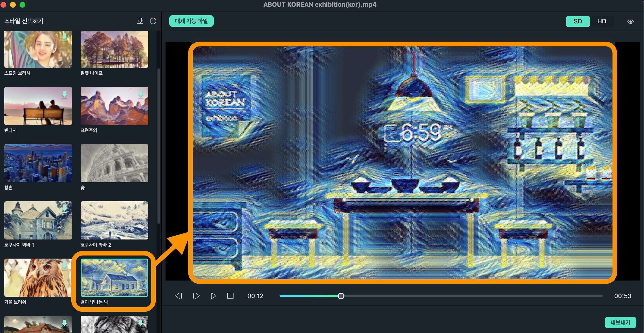
Task: Click download icon on 가을 브러쉬 thumbnail
Action: 64,266
